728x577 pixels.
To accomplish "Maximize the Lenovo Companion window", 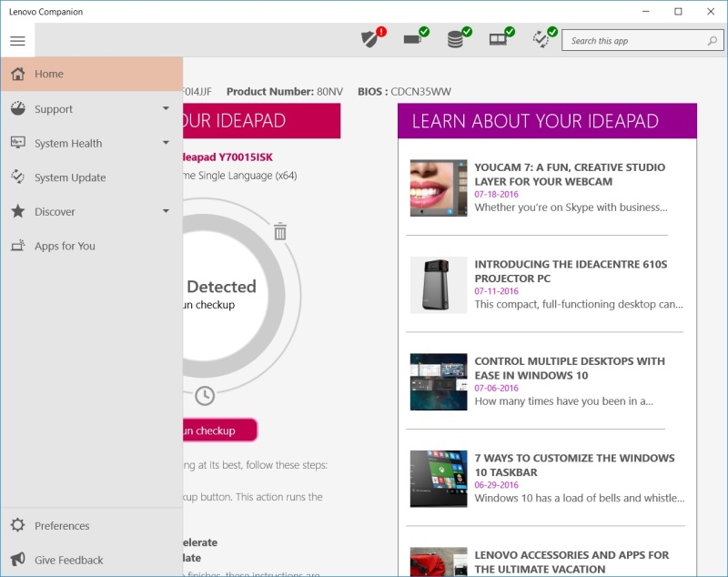I will (678, 12).
